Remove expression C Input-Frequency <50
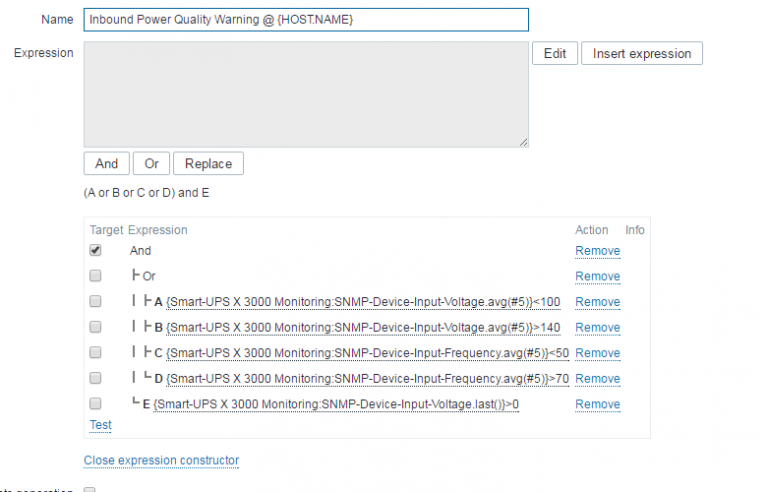Screen dimensions: 768x492 point(598,353)
